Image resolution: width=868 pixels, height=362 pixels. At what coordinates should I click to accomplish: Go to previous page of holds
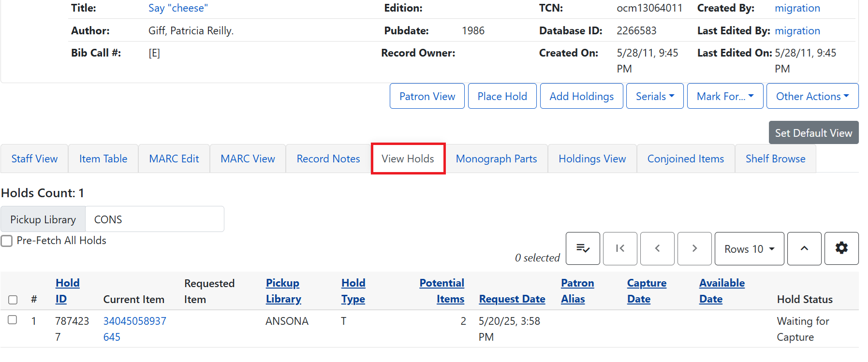click(657, 248)
